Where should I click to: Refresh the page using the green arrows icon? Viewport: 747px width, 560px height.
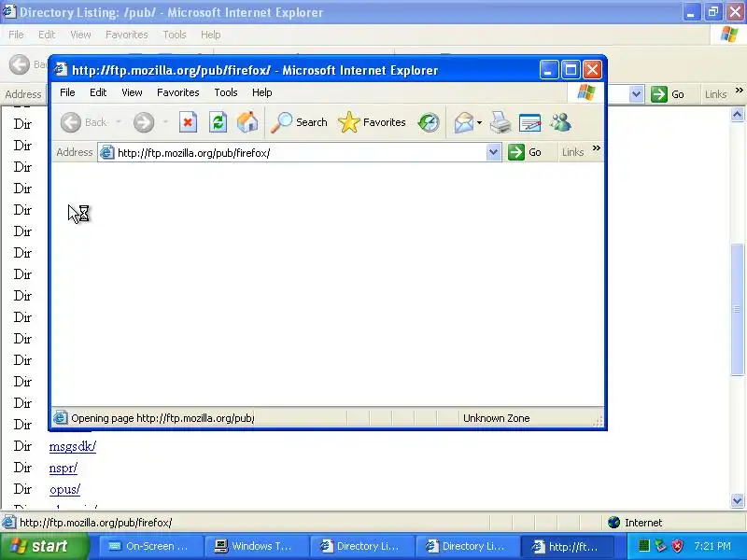point(218,122)
